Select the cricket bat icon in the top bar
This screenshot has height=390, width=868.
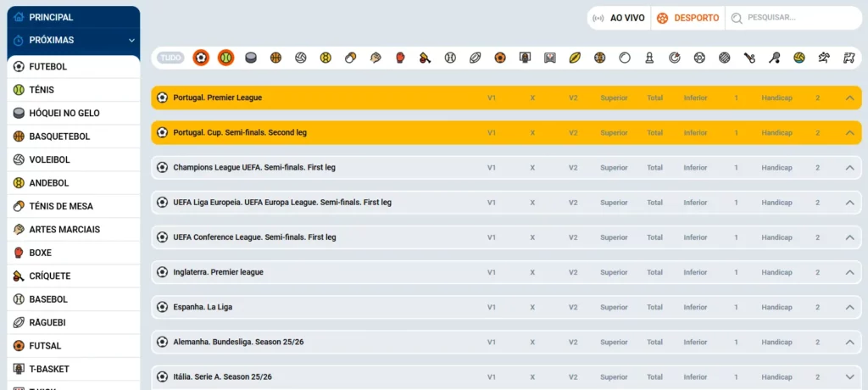[426, 58]
